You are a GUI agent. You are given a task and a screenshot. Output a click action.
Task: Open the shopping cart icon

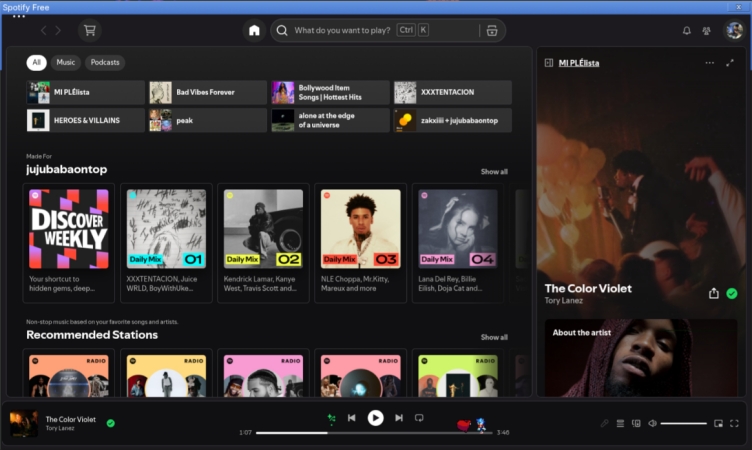90,31
